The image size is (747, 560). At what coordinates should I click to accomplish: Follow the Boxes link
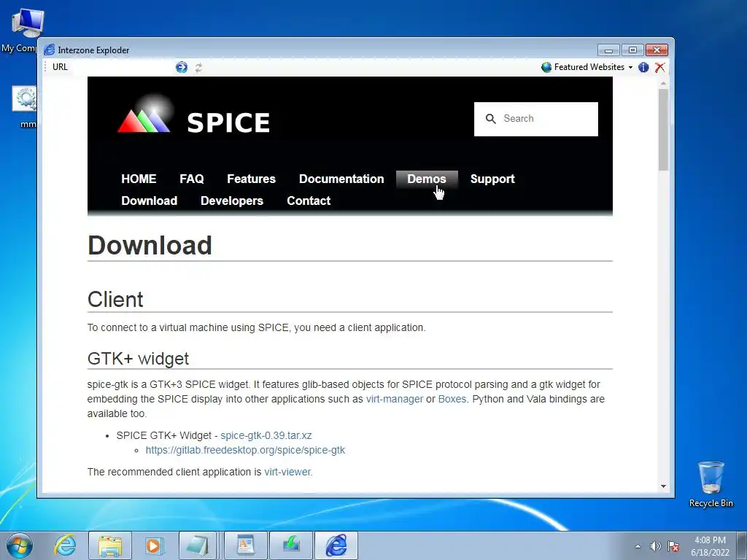(x=452, y=399)
